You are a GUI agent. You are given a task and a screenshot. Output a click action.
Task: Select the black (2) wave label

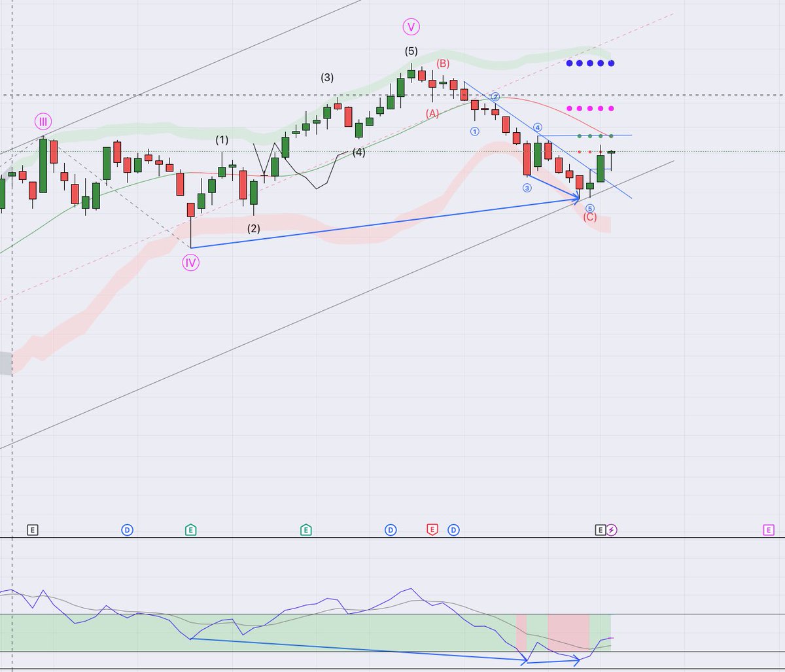pyautogui.click(x=254, y=228)
